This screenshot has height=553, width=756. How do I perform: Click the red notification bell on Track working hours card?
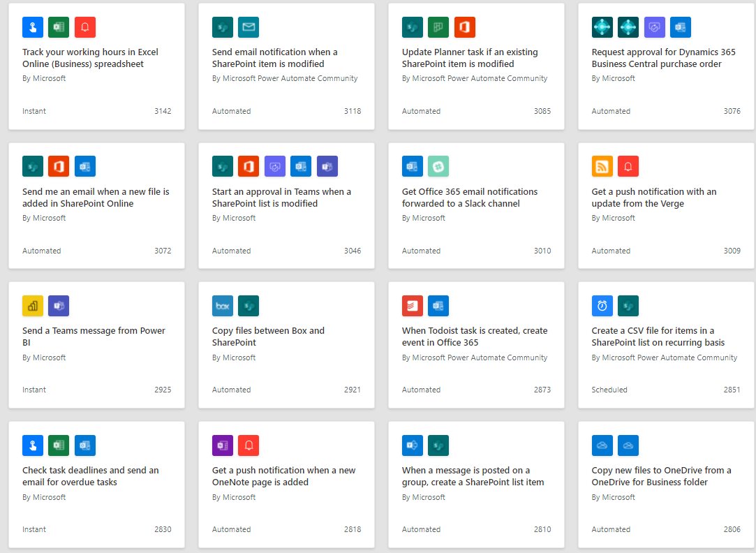85,27
